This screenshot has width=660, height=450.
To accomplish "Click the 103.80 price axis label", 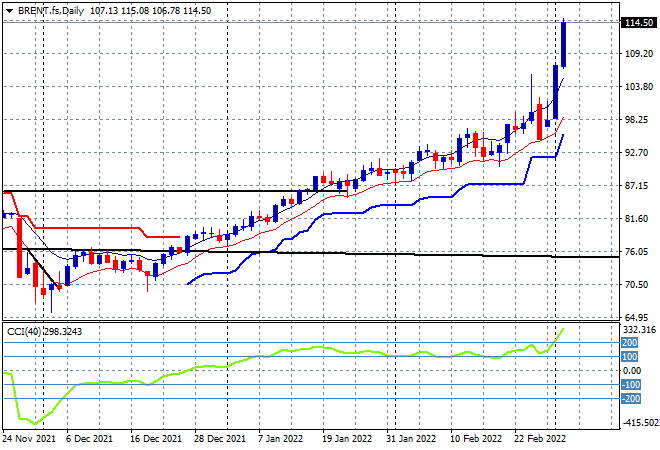I will click(x=639, y=87).
